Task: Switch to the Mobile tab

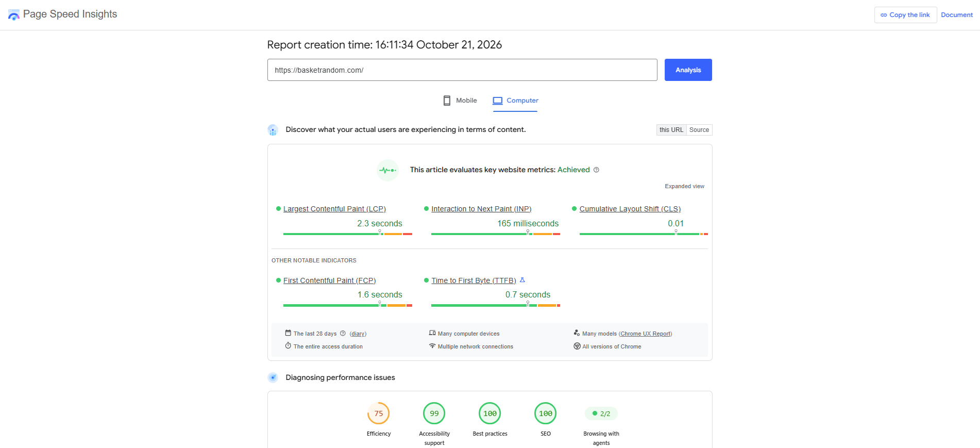Action: 460,101
